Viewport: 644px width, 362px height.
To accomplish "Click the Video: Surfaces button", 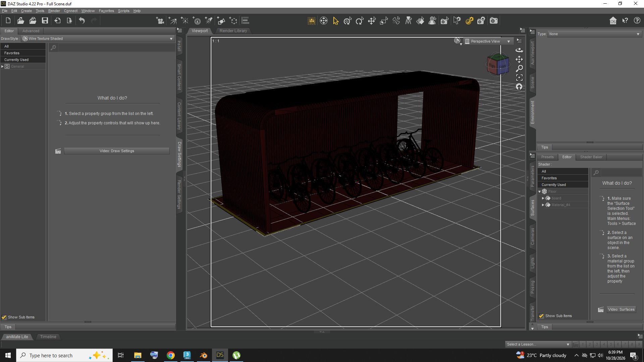I will tap(621, 309).
